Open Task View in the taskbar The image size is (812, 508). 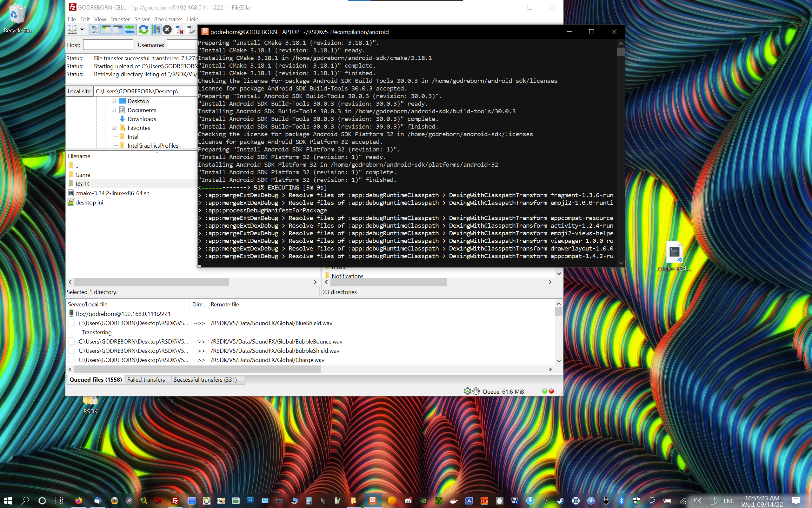pyautogui.click(x=59, y=501)
